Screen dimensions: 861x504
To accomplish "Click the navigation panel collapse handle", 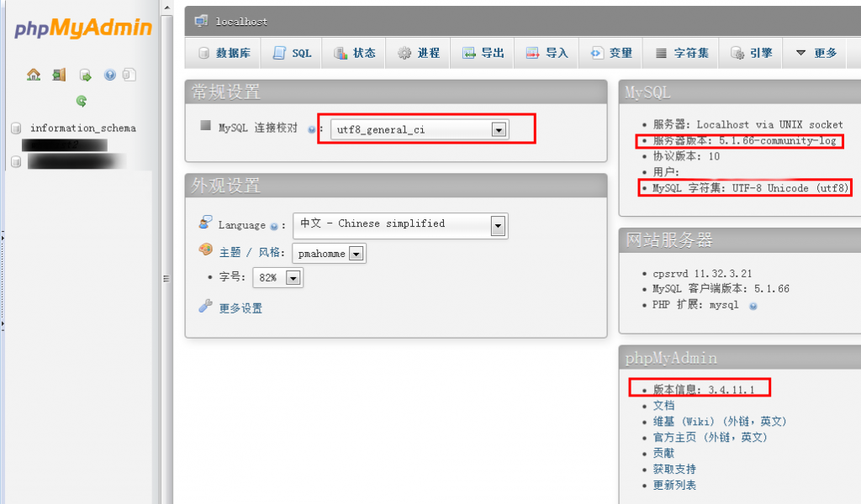I will (166, 279).
